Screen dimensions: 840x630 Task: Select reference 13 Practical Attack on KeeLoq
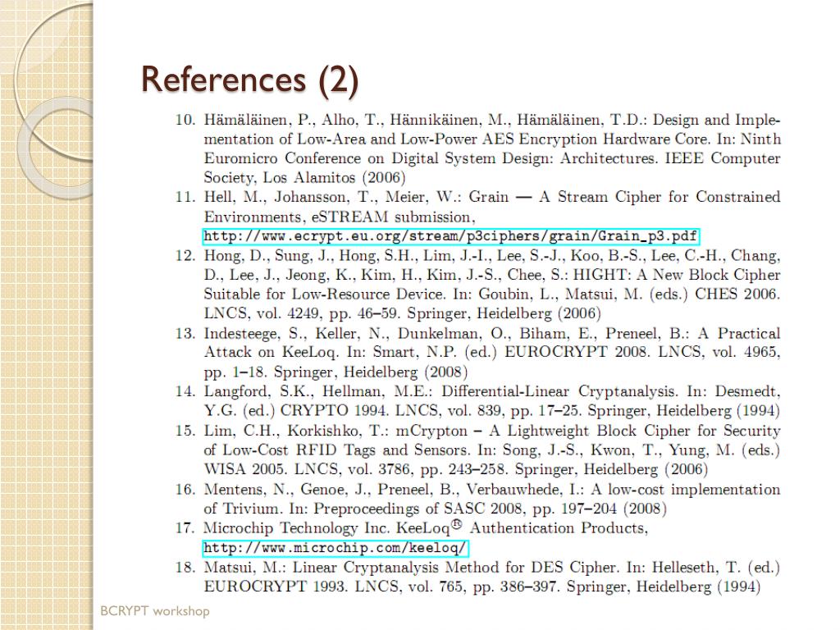[x=478, y=353]
